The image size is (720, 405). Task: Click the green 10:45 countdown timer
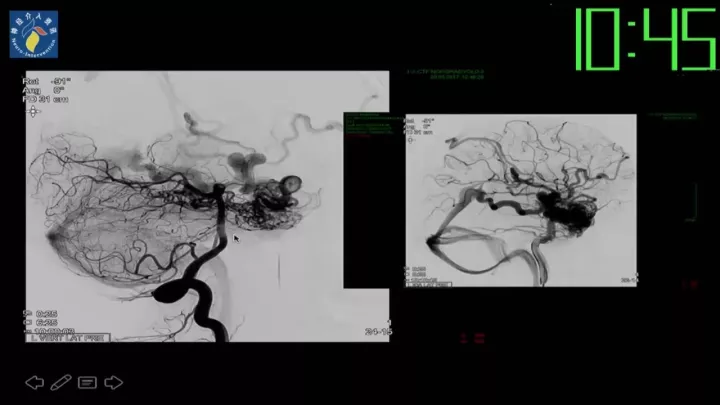pyautogui.click(x=644, y=39)
